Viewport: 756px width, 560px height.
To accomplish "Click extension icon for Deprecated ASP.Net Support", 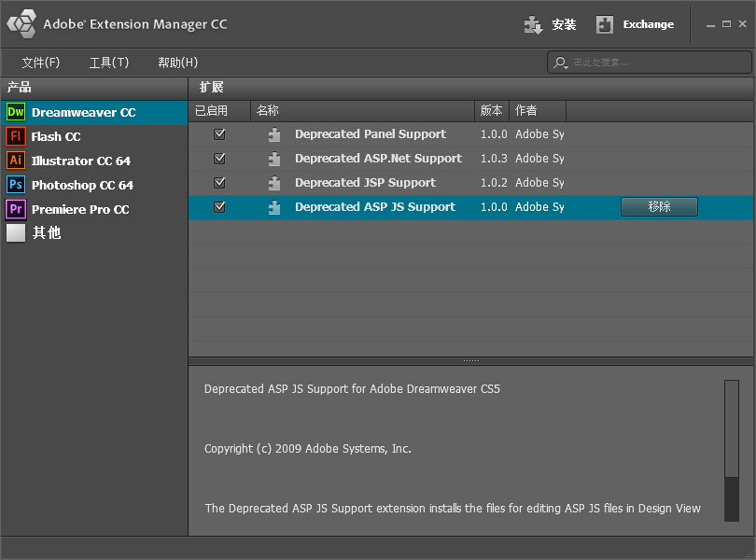I will coord(274,159).
